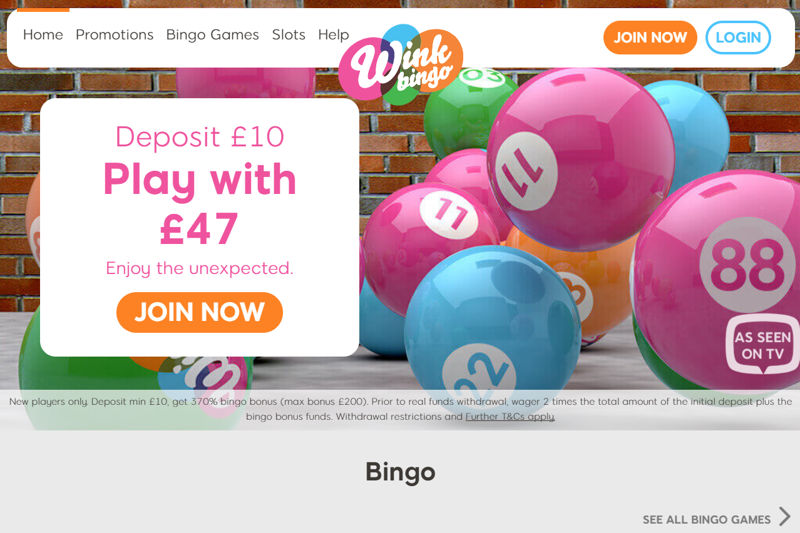Screen dimensions: 800x533
Task: Click the large pink 11 ball
Action: tap(580, 159)
